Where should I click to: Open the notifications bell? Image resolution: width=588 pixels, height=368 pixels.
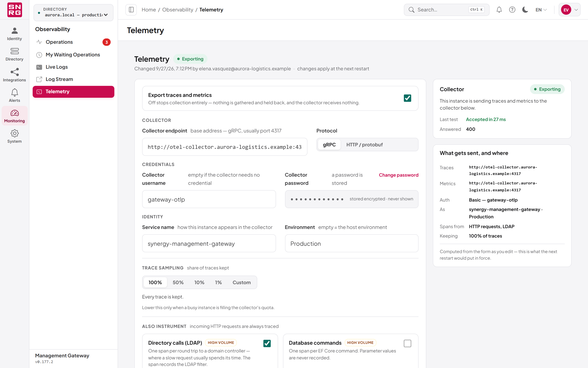tap(499, 10)
